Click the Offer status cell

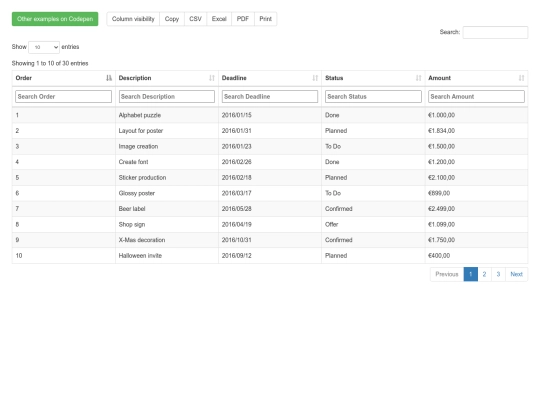(x=373, y=225)
